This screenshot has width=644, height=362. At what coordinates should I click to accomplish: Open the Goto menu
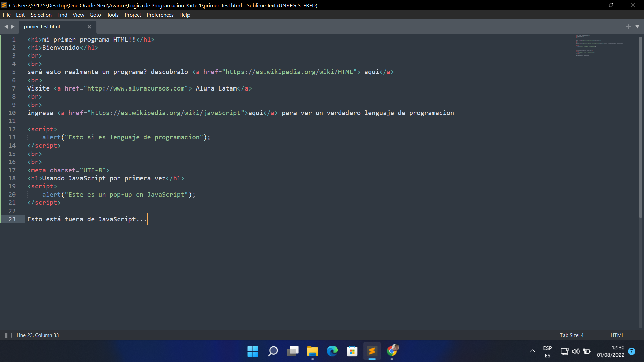click(x=95, y=15)
